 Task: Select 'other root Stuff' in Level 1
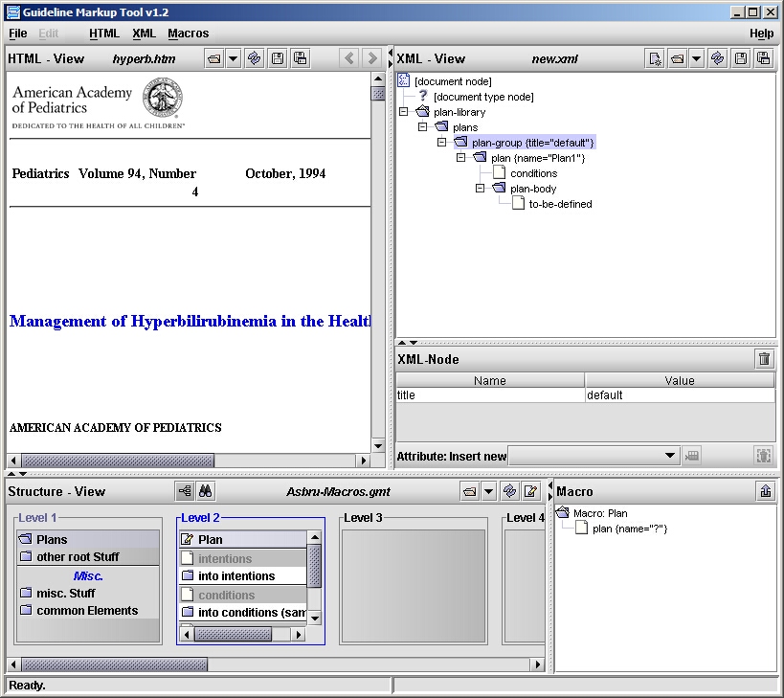[88, 556]
